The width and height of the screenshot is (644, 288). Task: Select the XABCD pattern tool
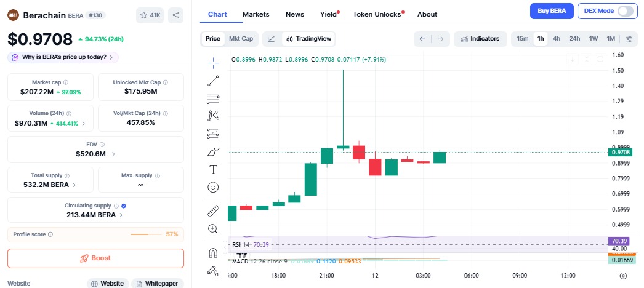point(213,116)
